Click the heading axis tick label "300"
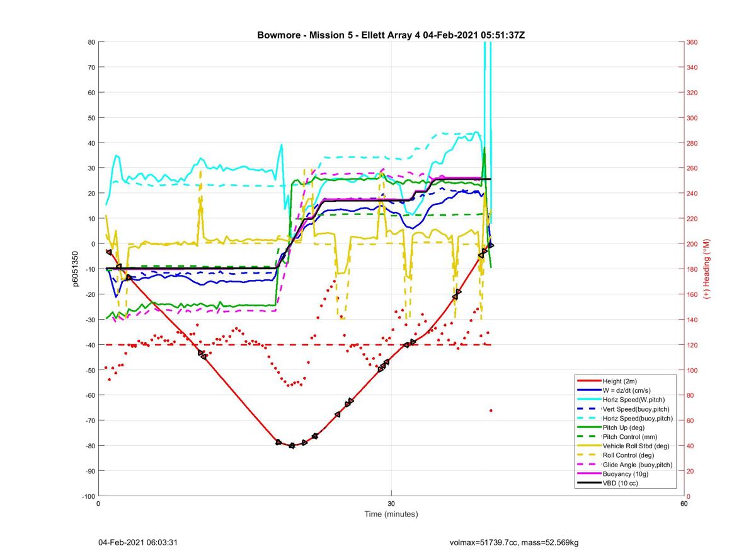 (692, 118)
